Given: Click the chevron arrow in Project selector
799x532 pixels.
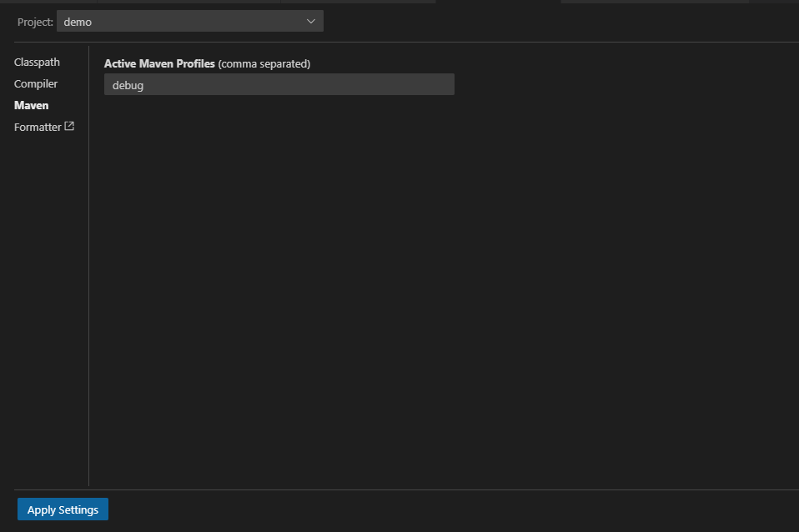Looking at the screenshot, I should pyautogui.click(x=311, y=21).
